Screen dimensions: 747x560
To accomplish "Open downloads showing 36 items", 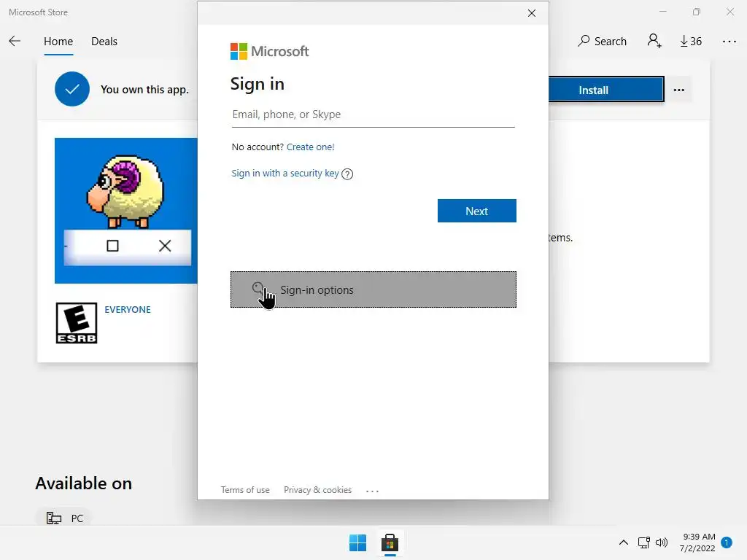I will coord(690,42).
